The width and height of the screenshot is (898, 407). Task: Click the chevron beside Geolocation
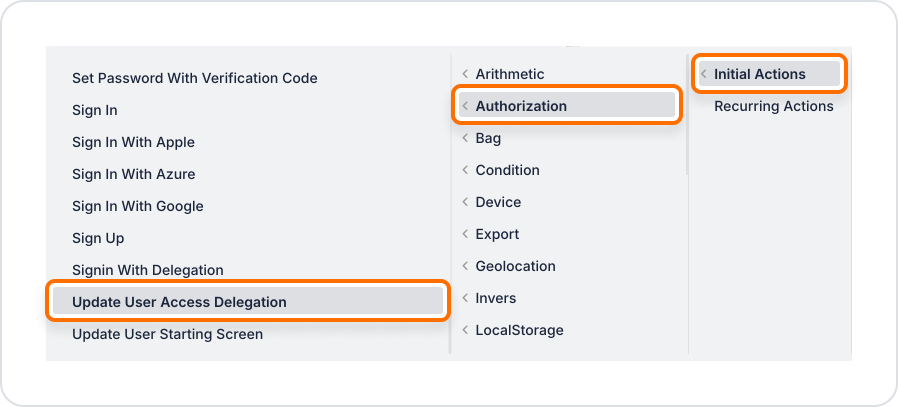point(465,266)
